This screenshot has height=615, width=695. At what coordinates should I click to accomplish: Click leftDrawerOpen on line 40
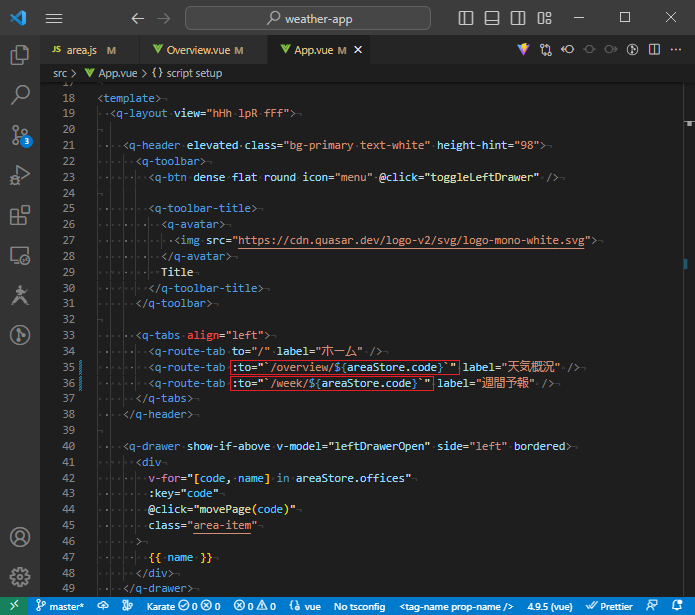point(379,446)
